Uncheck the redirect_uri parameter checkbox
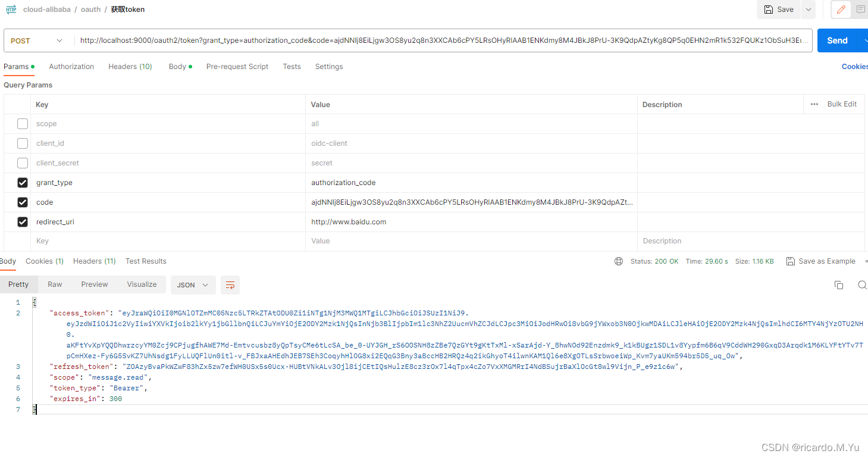868x457 pixels. click(23, 222)
